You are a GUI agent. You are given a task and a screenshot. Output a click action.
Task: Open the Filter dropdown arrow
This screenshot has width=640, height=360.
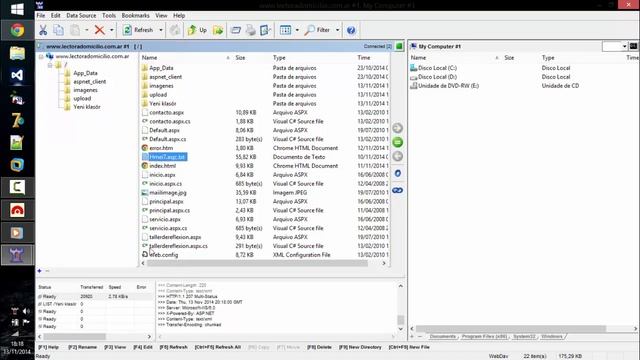pyautogui.click(x=338, y=30)
